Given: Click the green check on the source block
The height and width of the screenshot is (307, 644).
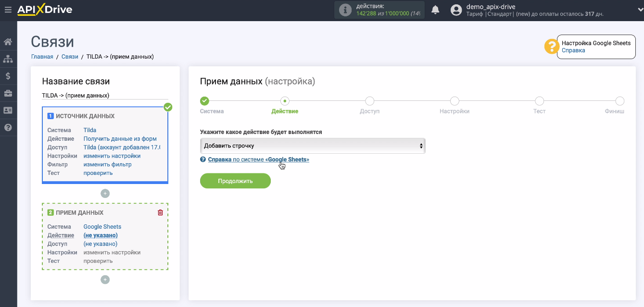Looking at the screenshot, I should tap(168, 107).
